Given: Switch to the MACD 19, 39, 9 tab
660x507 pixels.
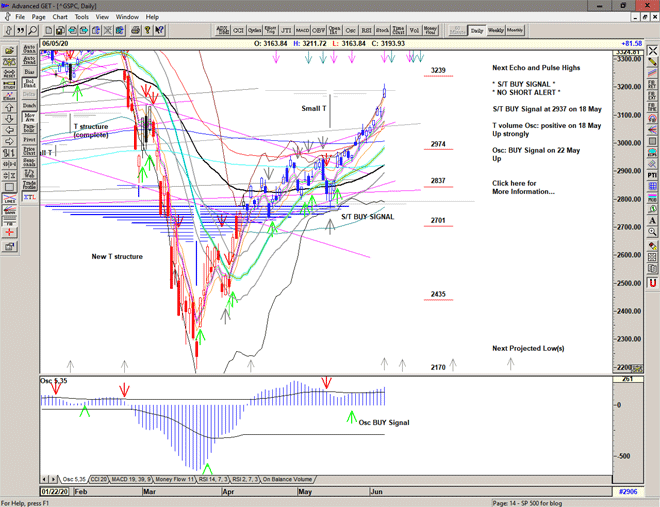Looking at the screenshot, I should point(131,479).
